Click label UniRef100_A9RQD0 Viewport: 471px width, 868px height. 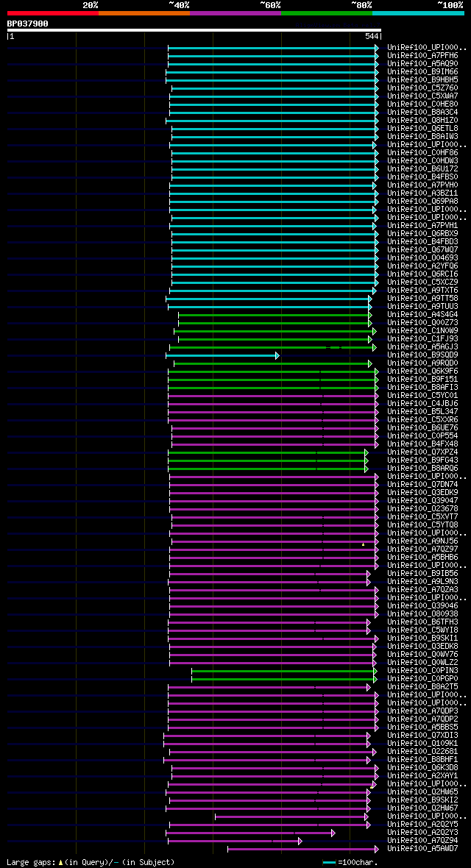tap(422, 363)
